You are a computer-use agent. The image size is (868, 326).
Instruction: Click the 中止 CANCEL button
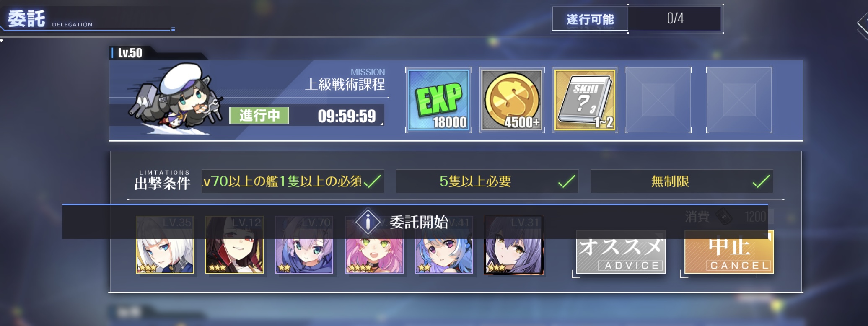point(729,252)
